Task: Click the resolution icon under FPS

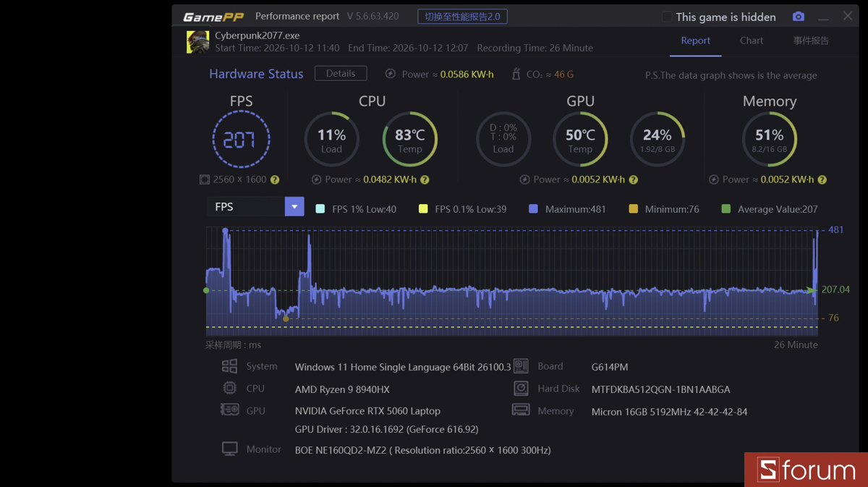Action: [x=205, y=179]
